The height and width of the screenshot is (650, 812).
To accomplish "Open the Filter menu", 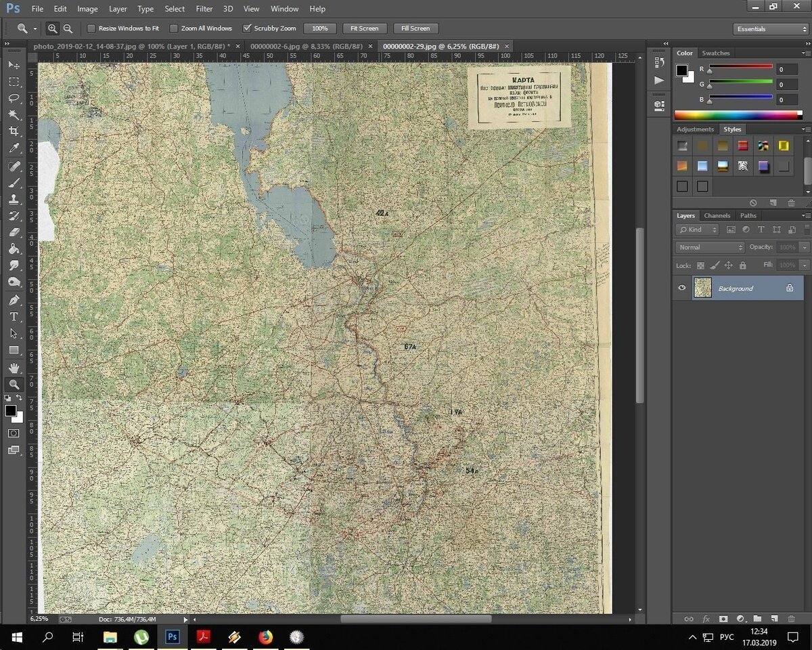I will coord(204,9).
